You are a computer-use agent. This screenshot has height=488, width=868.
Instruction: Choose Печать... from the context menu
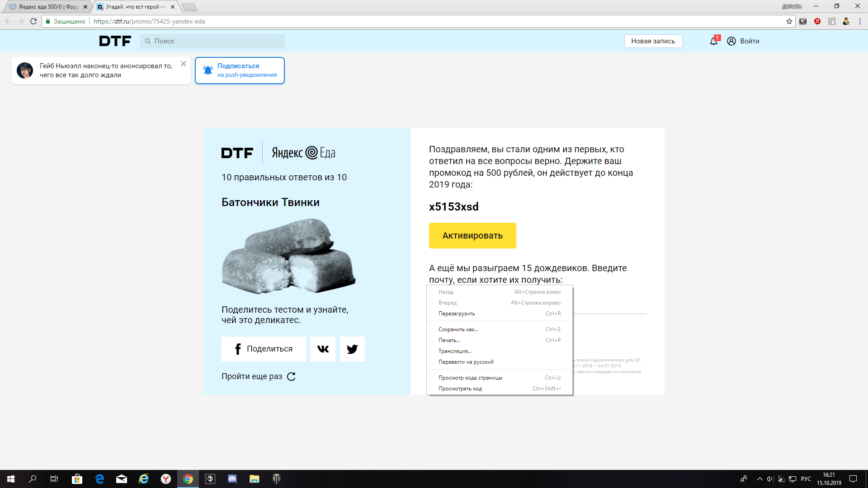(x=500, y=340)
